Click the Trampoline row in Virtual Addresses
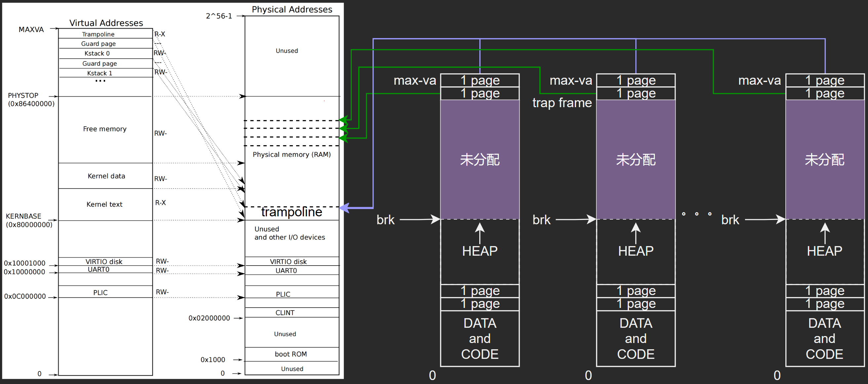Screen dimensions: 868x384 click(x=98, y=34)
